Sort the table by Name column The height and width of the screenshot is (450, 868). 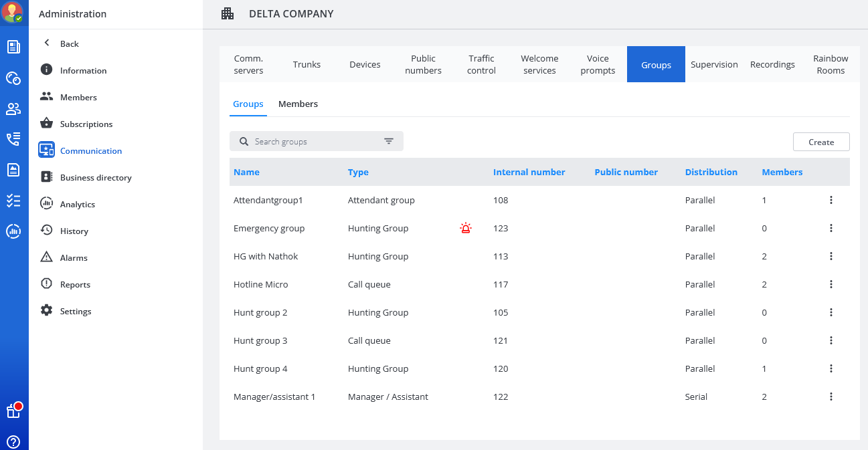[246, 172]
